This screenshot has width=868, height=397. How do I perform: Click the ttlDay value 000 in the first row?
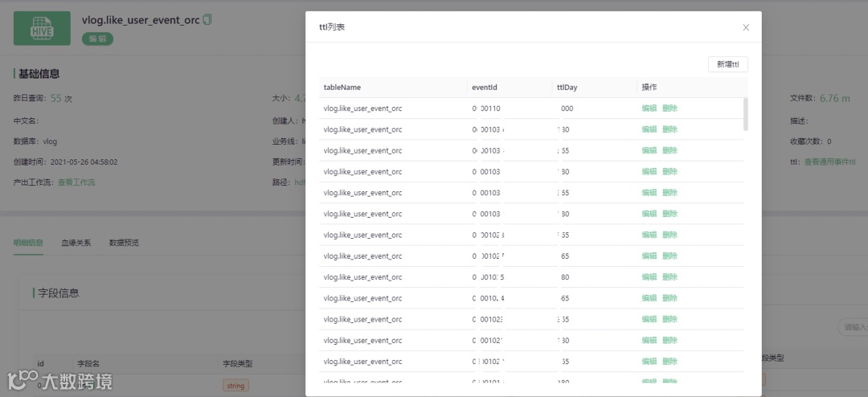click(567, 108)
